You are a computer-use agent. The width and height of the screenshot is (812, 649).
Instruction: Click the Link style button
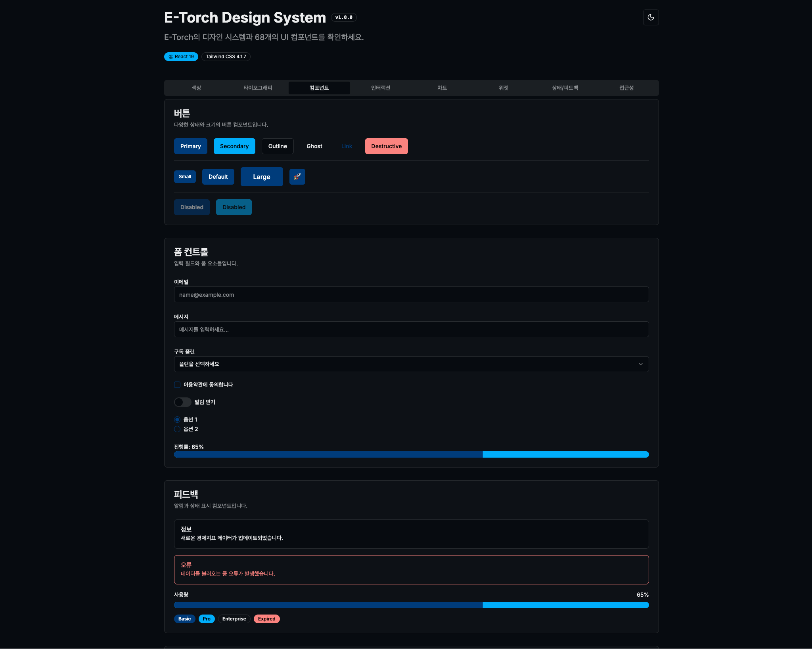[347, 146]
